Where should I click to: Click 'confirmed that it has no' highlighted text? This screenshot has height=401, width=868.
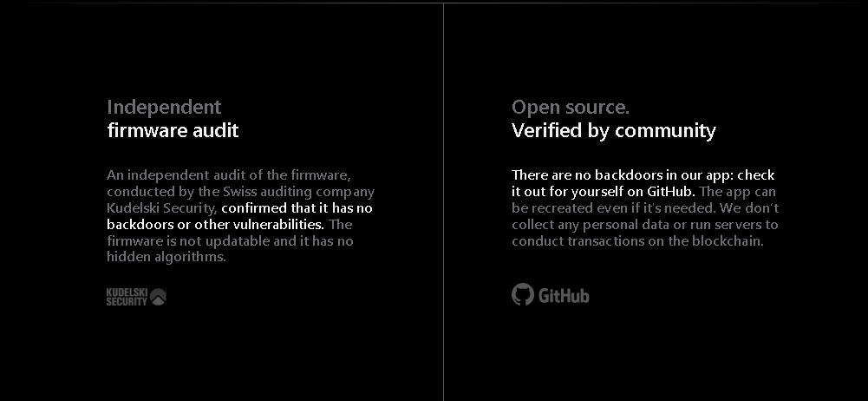point(297,208)
